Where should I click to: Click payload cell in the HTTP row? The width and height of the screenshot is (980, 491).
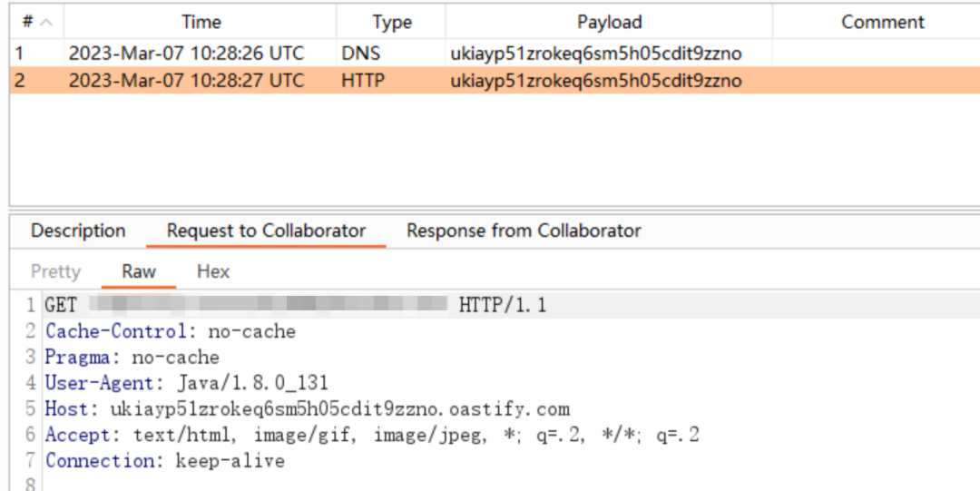(x=609, y=81)
